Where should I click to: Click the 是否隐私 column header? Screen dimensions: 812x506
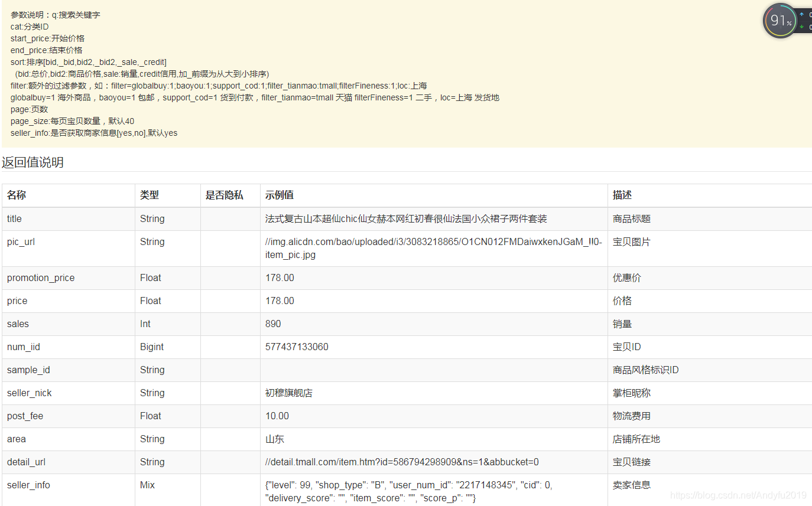pyautogui.click(x=225, y=195)
